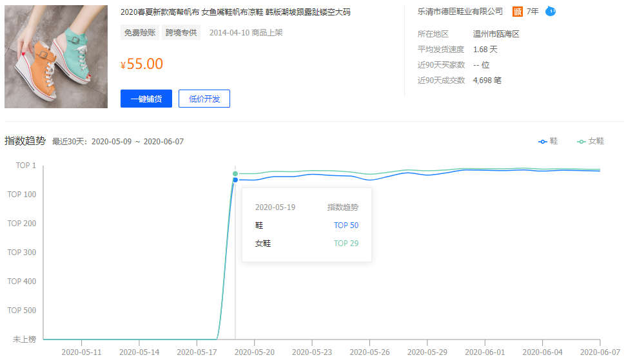Click the blue Wangwang chat icon
This screenshot has width=635, height=364.
point(551,12)
